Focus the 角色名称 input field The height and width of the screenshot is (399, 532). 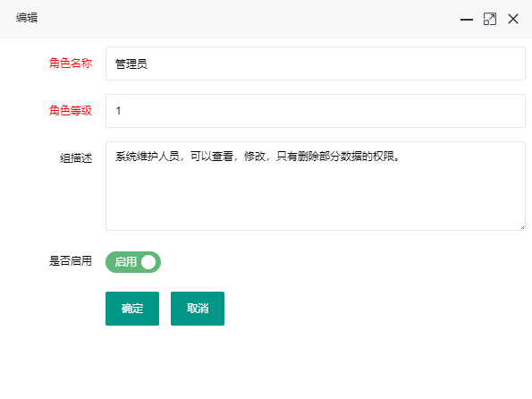click(316, 64)
